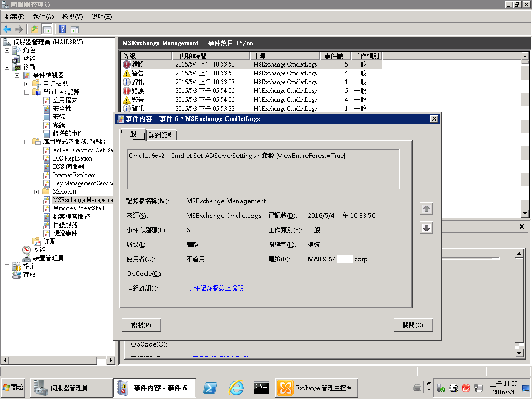
Task: Click the info icon of the 10:33:07 資訊 row
Action: (127, 82)
